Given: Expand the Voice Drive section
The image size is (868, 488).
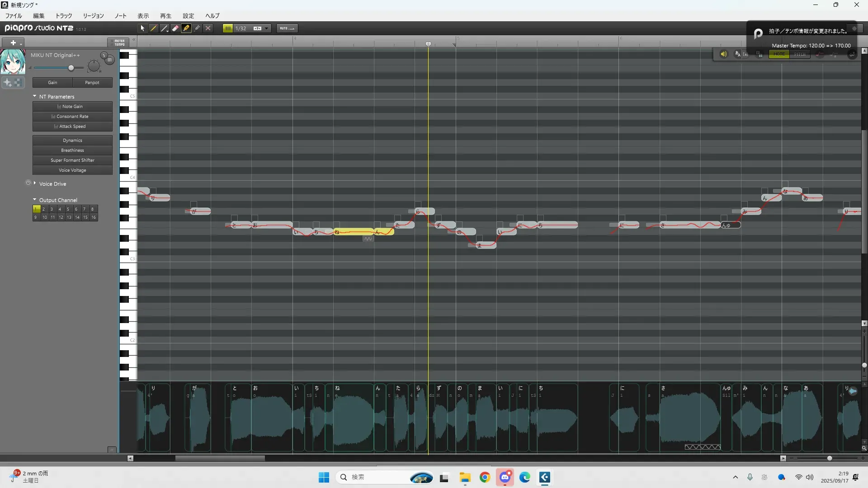Looking at the screenshot, I should tap(35, 183).
